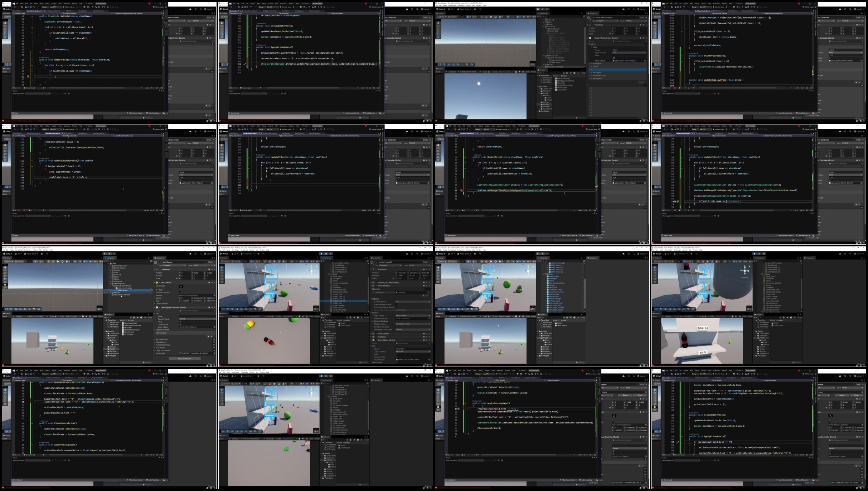The height and width of the screenshot is (491, 868).
Task: Enable the Provides Contacts checkbox
Action: pyautogui.click(x=180, y=293)
